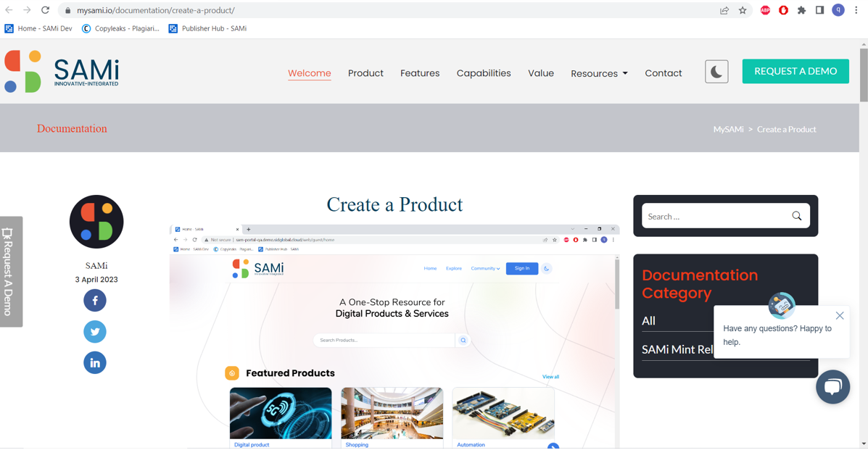This screenshot has width=868, height=450.
Task: Open the Product menu item
Action: pos(365,73)
